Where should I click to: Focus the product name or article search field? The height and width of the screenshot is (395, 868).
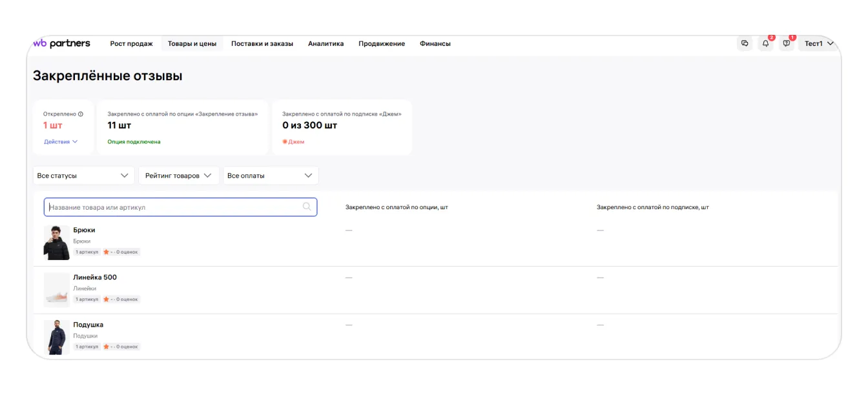tap(174, 207)
